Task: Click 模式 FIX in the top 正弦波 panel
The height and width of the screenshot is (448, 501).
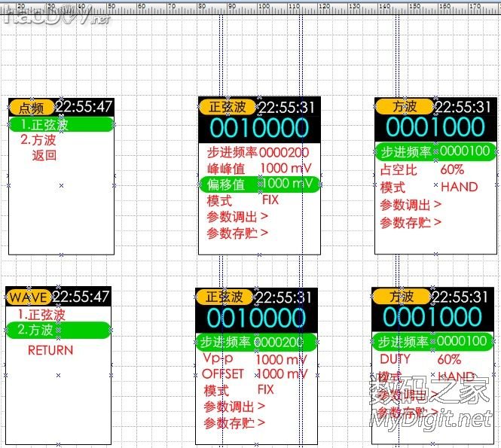Action: coord(243,200)
